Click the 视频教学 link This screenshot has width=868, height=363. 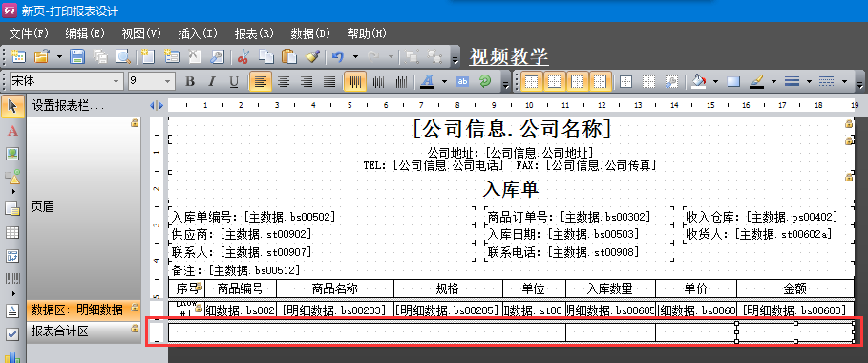[x=509, y=56]
